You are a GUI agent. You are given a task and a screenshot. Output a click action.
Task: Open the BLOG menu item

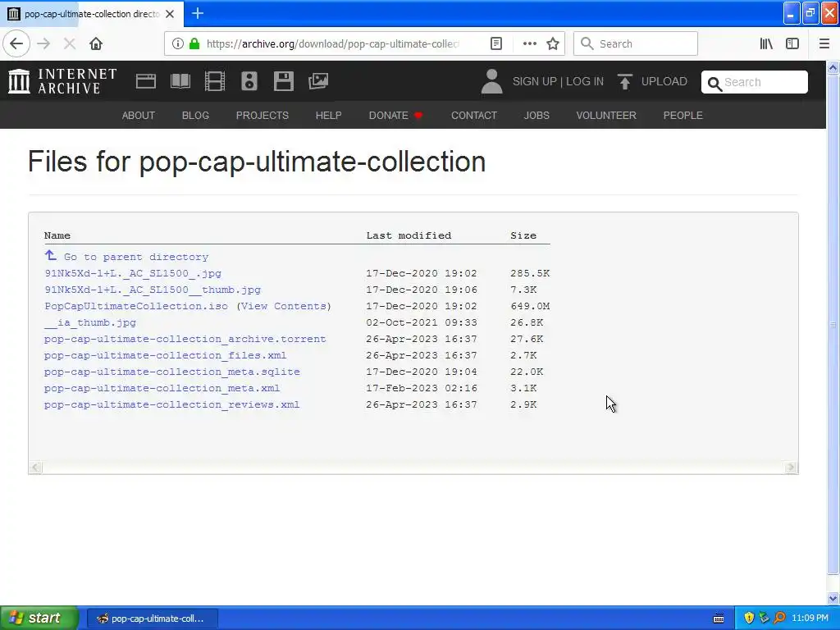click(195, 115)
